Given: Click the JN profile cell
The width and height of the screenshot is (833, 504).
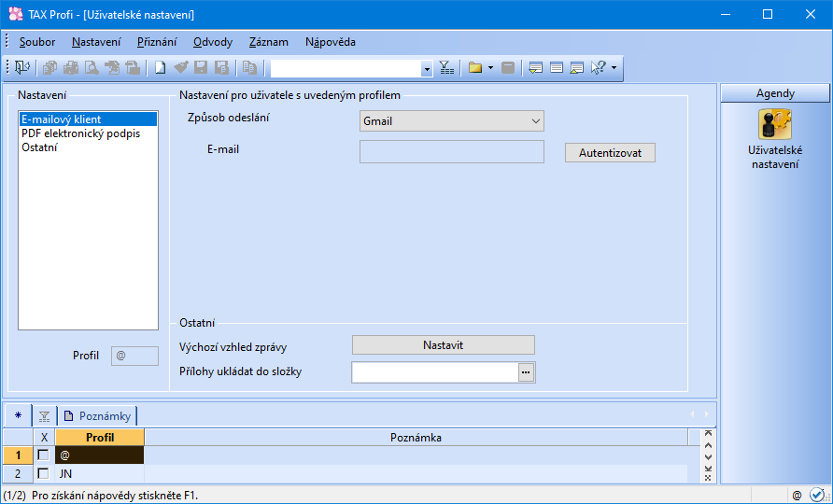Looking at the screenshot, I should click(99, 473).
